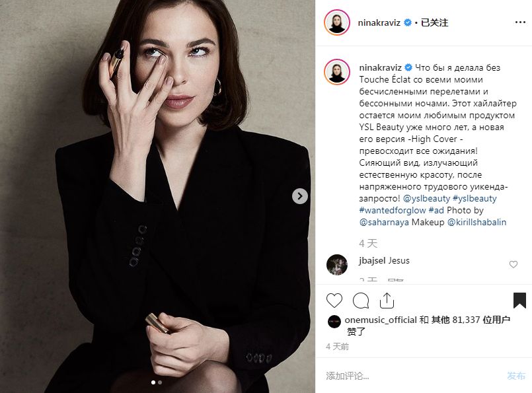The image size is (532, 393).
Task: Open the #wantedforglow hashtag
Action: point(393,210)
